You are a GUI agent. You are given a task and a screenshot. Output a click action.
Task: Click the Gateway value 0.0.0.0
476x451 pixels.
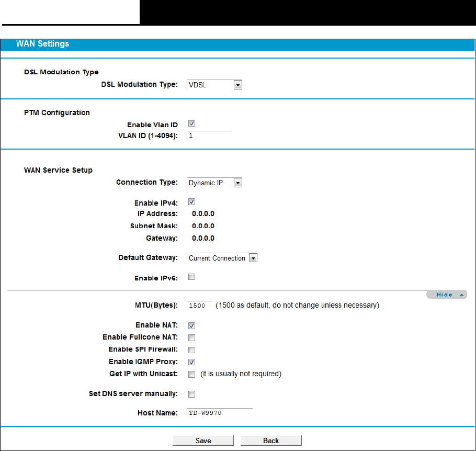(x=203, y=239)
